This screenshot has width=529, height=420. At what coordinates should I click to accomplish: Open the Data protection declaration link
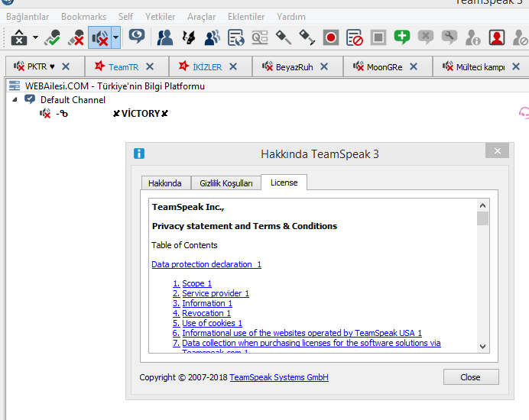[206, 264]
